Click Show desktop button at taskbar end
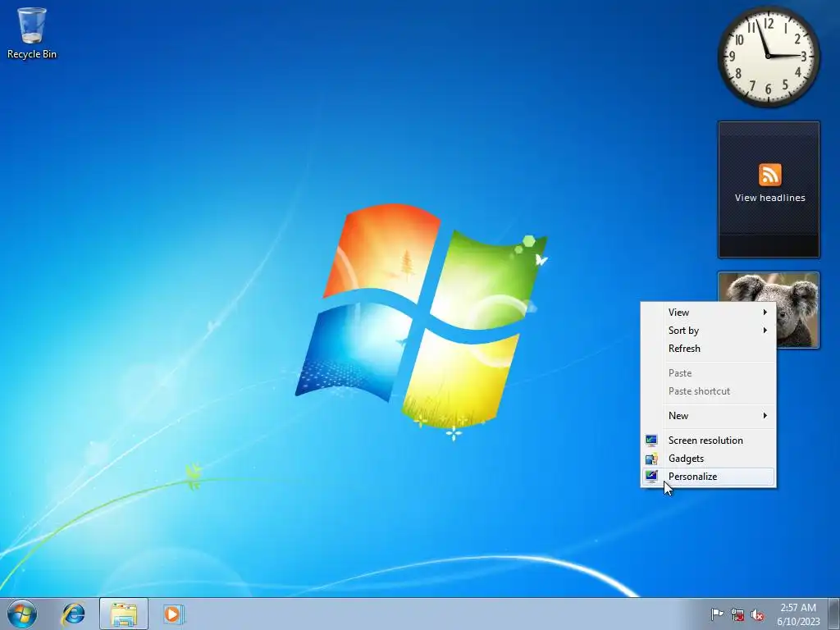Screen dimensions: 840x630 pyautogui.click(x=834, y=614)
